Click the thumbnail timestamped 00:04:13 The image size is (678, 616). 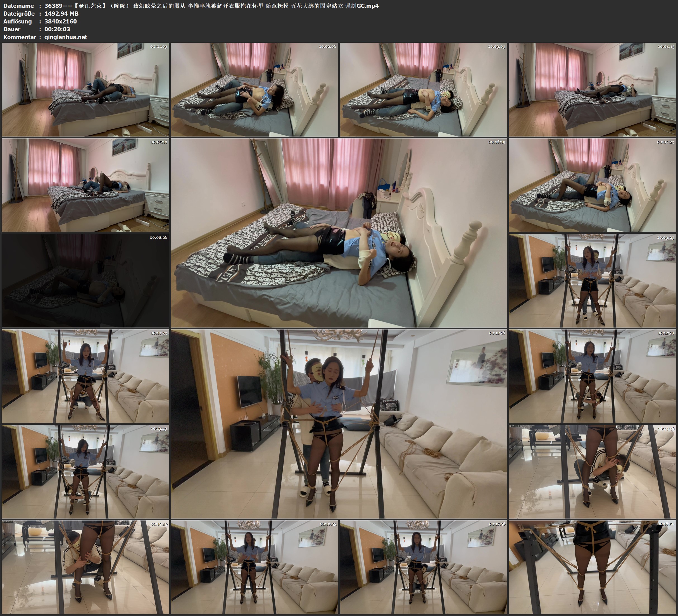coord(593,90)
